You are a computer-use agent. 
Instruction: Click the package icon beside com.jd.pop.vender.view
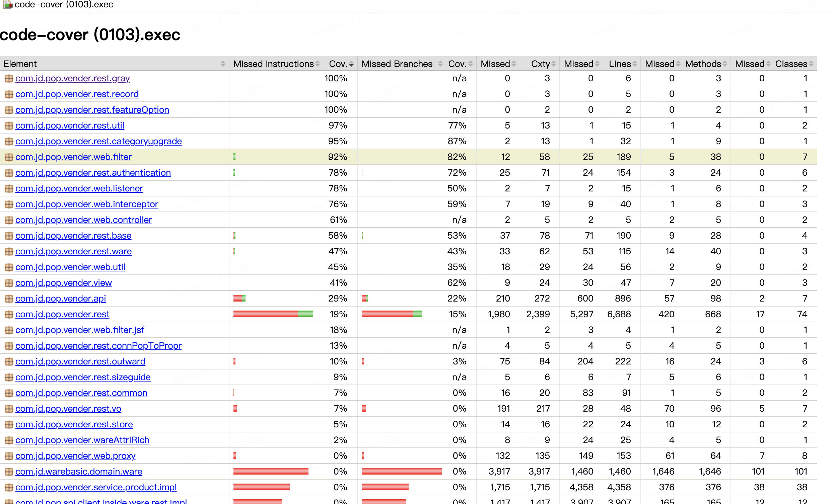tap(9, 283)
